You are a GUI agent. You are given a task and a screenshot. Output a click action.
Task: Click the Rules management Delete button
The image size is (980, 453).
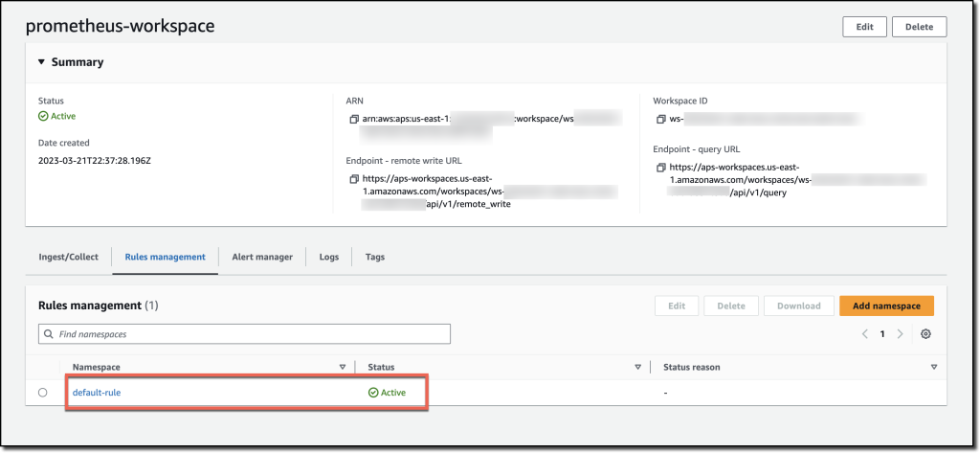pos(730,306)
